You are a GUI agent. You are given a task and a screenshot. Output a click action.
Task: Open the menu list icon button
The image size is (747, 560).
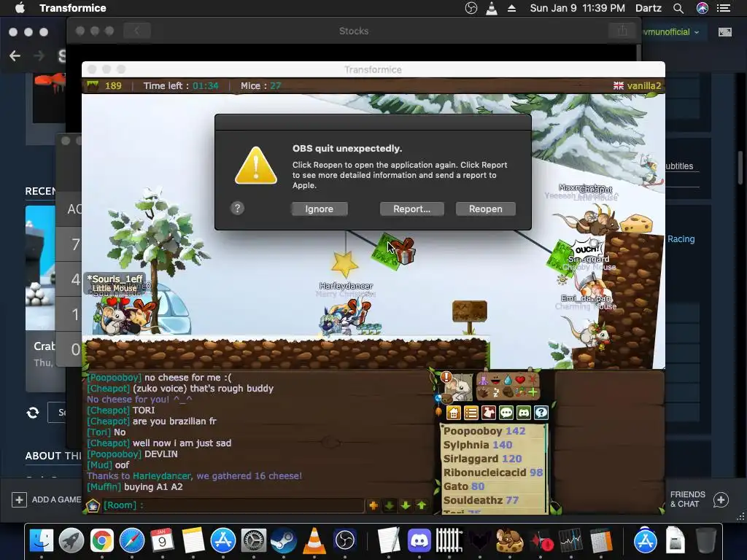coord(471,413)
